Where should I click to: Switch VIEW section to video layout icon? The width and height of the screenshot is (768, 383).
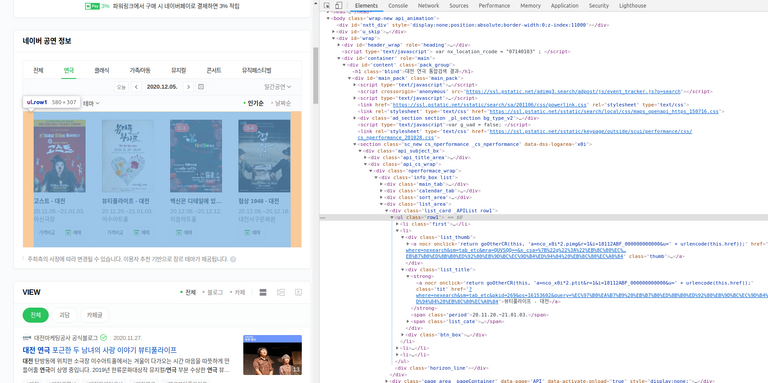tap(298, 292)
